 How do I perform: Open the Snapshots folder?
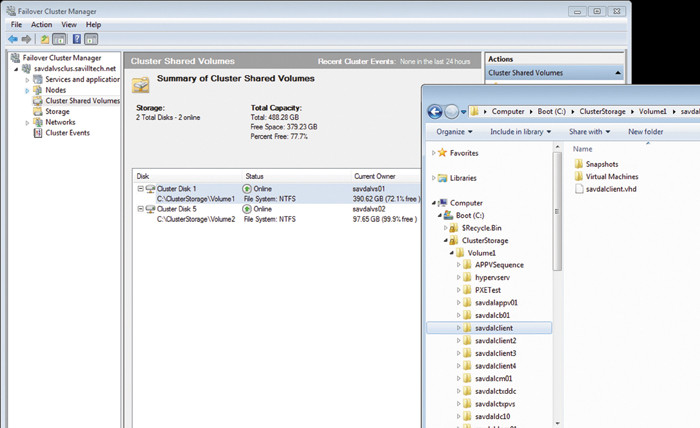tap(602, 163)
